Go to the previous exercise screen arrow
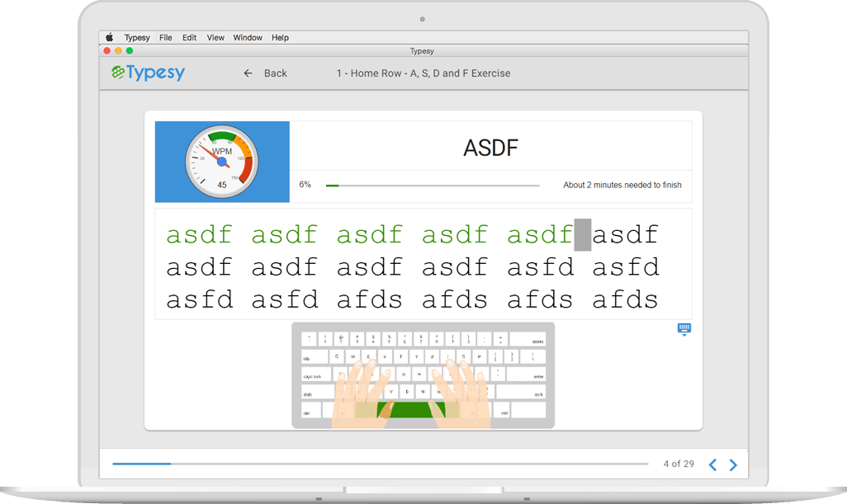Image resolution: width=847 pixels, height=504 pixels. pos(712,464)
